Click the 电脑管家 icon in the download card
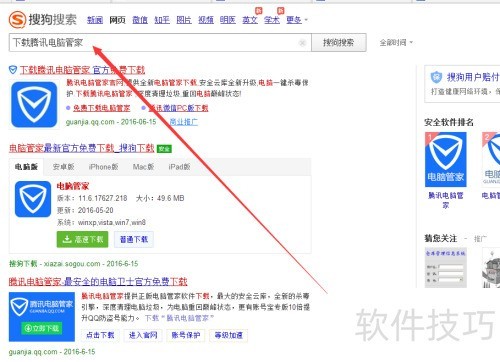Screen dimensions: 500x362 pyautogui.click(x=33, y=199)
